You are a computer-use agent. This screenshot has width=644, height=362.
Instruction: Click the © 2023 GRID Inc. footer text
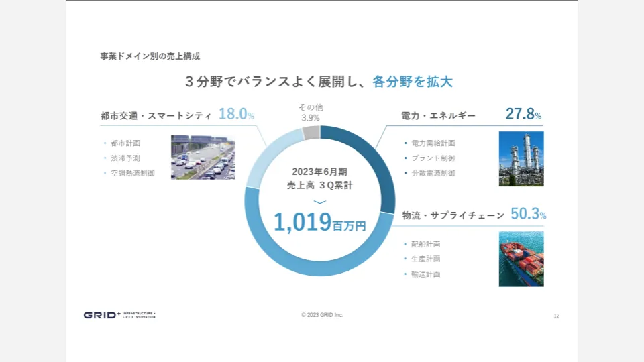[x=322, y=314]
